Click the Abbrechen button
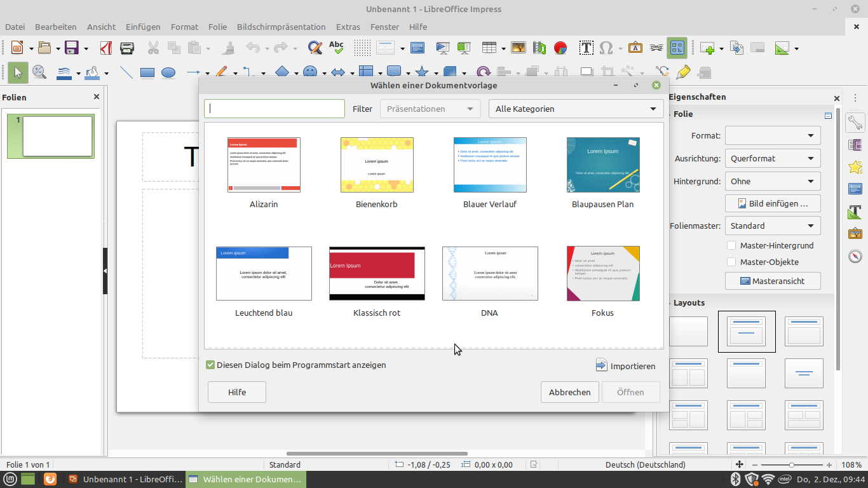This screenshot has height=488, width=868. tap(570, 392)
